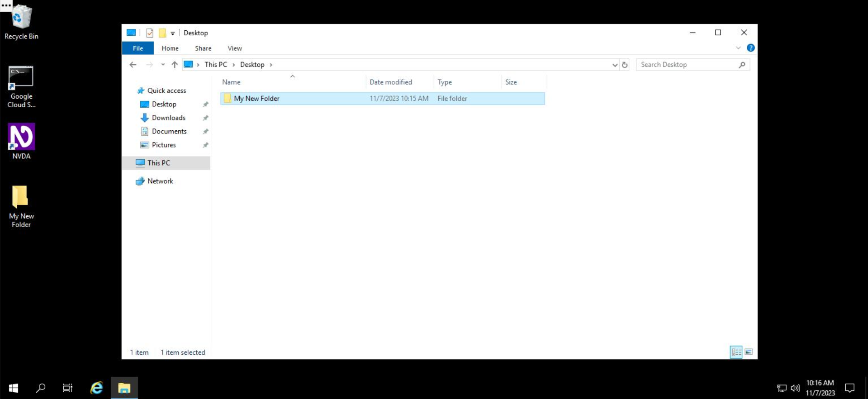The width and height of the screenshot is (868, 399).
Task: Go up one folder level
Action: [x=175, y=65]
